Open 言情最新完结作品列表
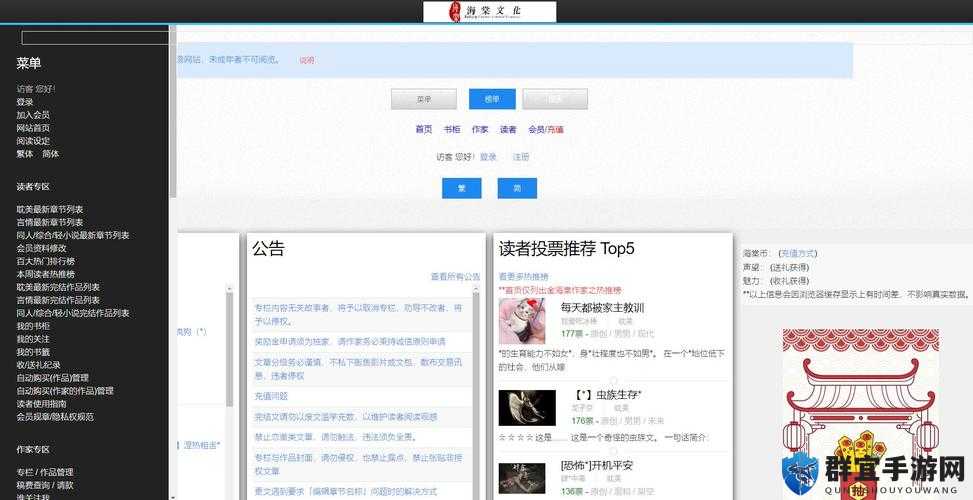This screenshot has width=973, height=500. tap(58, 300)
